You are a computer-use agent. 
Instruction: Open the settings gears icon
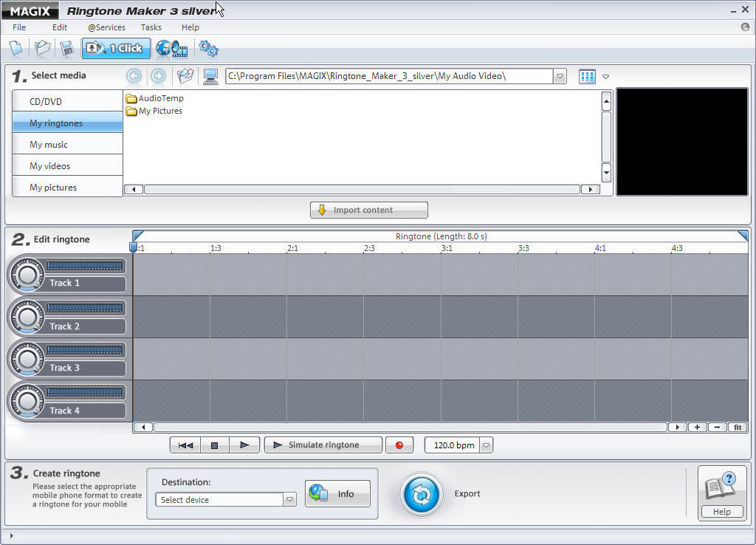pyautogui.click(x=207, y=48)
